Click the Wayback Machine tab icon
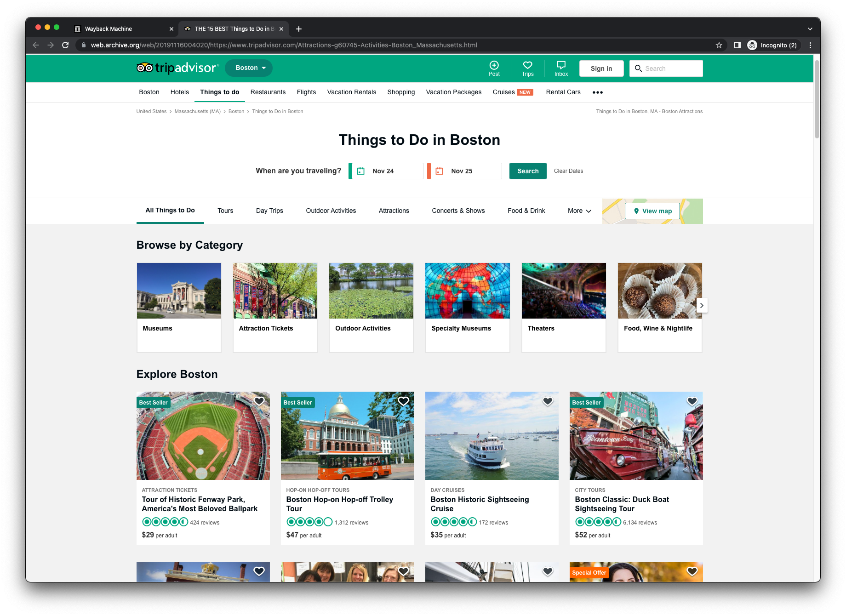The height and width of the screenshot is (616, 846). tap(77, 29)
